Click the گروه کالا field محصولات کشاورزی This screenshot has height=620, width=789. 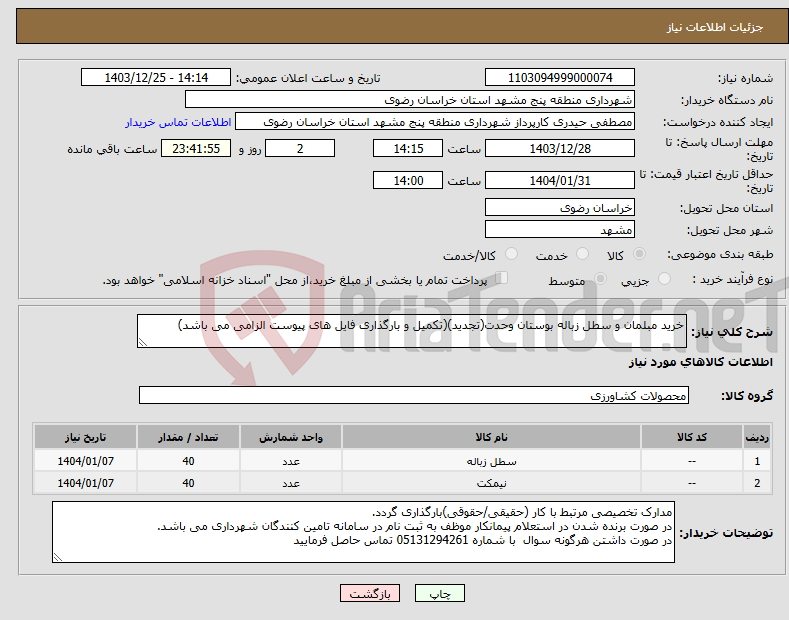click(414, 396)
